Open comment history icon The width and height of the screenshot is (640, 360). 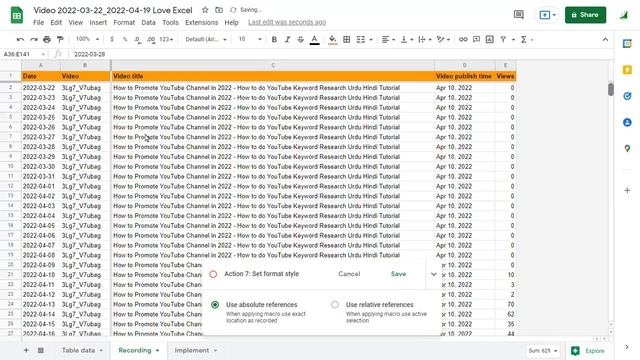(x=519, y=15)
